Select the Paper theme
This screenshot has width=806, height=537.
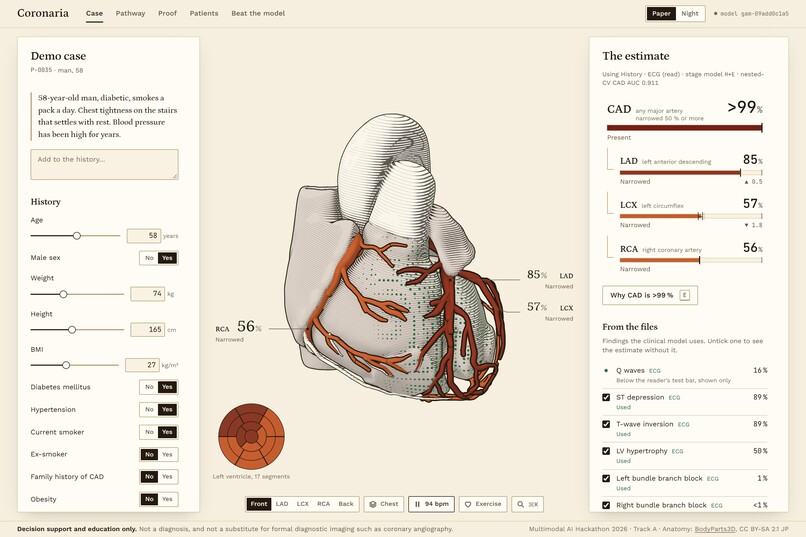tap(661, 14)
